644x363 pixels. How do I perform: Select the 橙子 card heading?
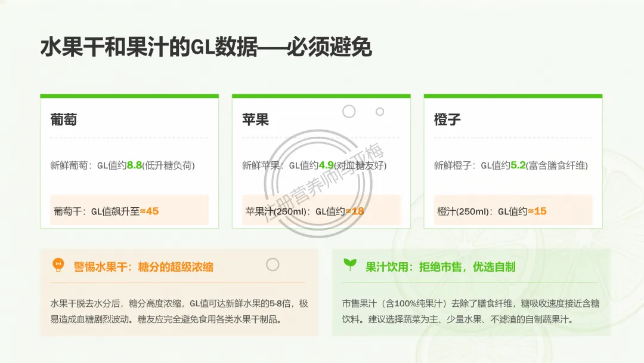point(447,119)
